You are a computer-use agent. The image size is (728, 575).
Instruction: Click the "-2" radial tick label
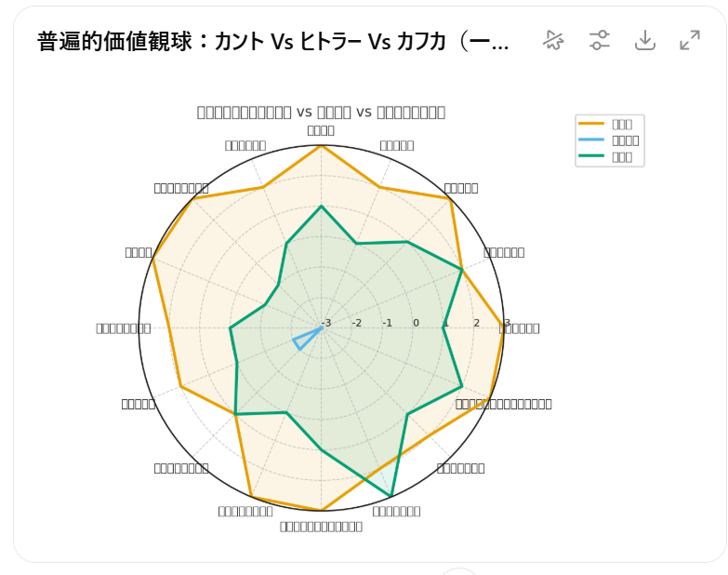tap(356, 323)
